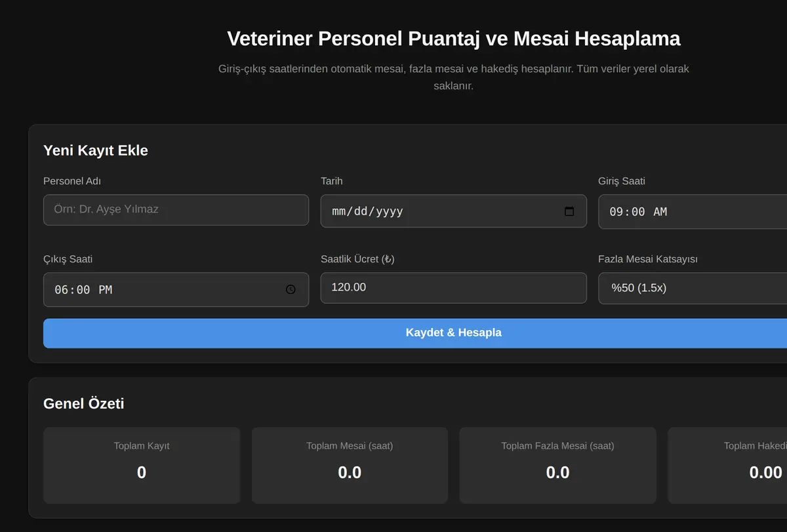Click the Saatlik Ücret (₺) label

357,259
